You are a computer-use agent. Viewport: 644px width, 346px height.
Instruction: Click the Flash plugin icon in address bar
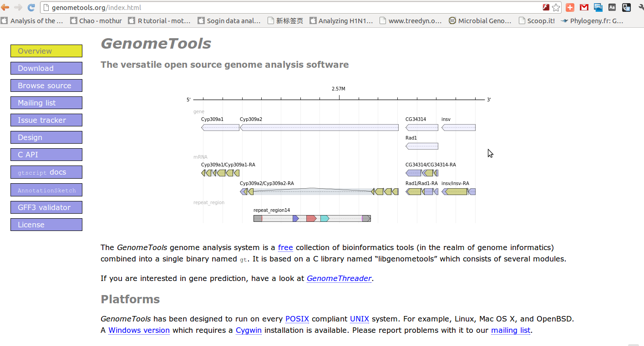[546, 7]
